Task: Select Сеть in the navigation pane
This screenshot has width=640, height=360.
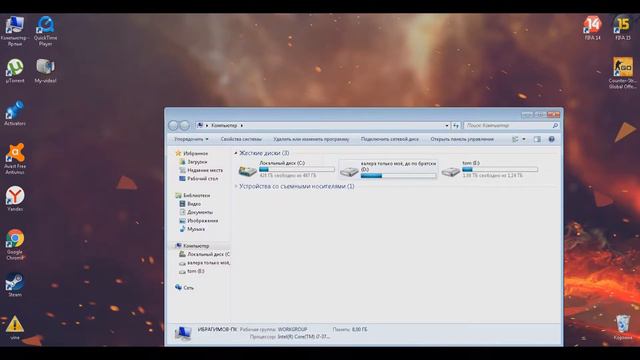Action: pos(188,288)
